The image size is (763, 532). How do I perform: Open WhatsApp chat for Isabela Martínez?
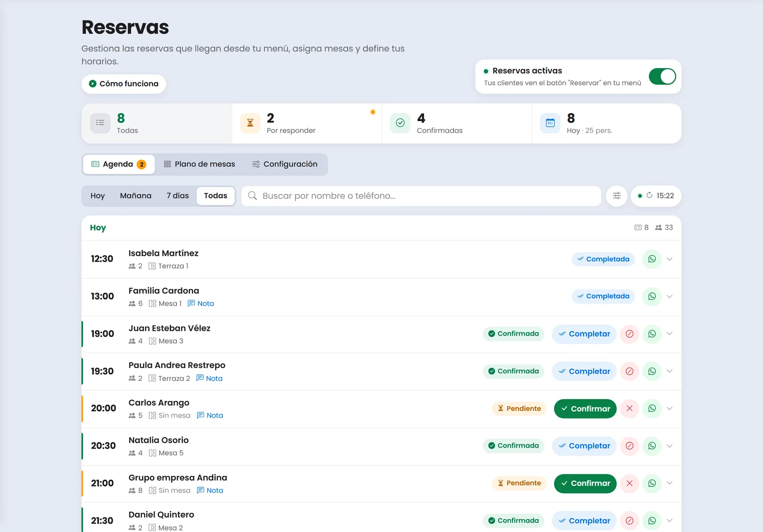[652, 259]
